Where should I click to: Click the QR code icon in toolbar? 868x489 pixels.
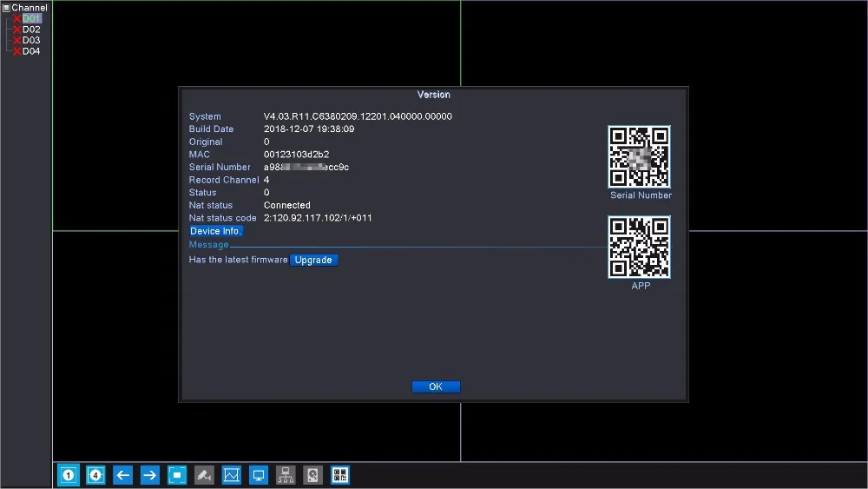tap(339, 475)
